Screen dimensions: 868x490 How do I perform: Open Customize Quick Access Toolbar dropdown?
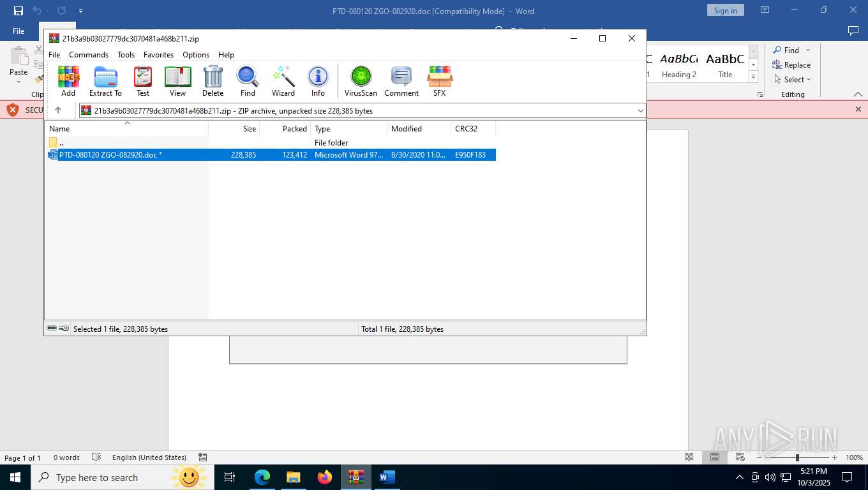coord(80,11)
